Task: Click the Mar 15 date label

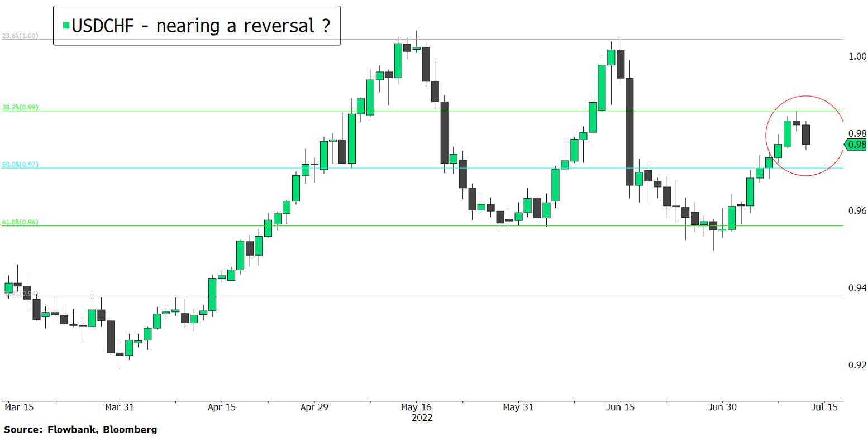Action: click(18, 407)
